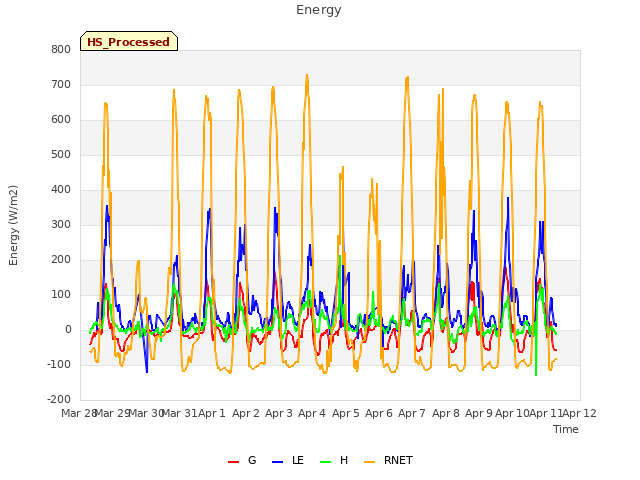Screen dimensions: 640x480
Task: Click the 0 y-axis tick label
Action: (68, 330)
